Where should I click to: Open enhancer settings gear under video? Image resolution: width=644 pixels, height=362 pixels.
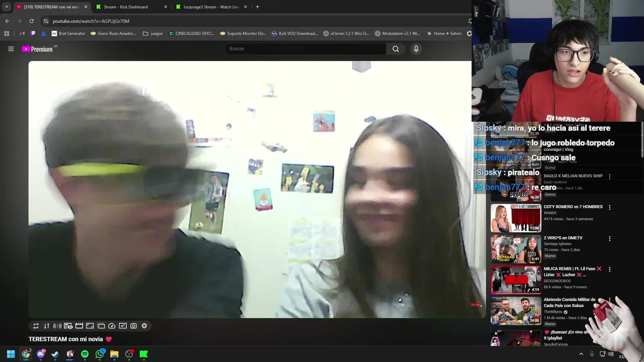coord(144,326)
